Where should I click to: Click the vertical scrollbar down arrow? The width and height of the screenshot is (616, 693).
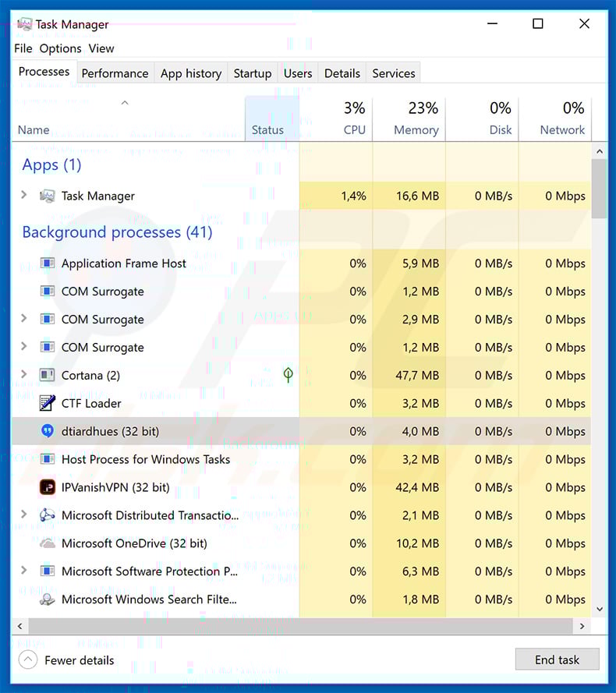(600, 609)
